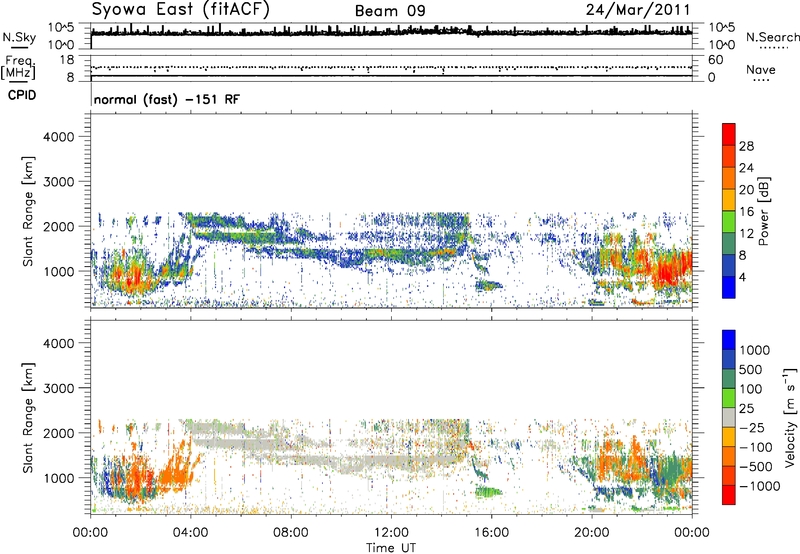
Task: Click the red bottom segment of Velocity colorbar
Action: click(729, 495)
